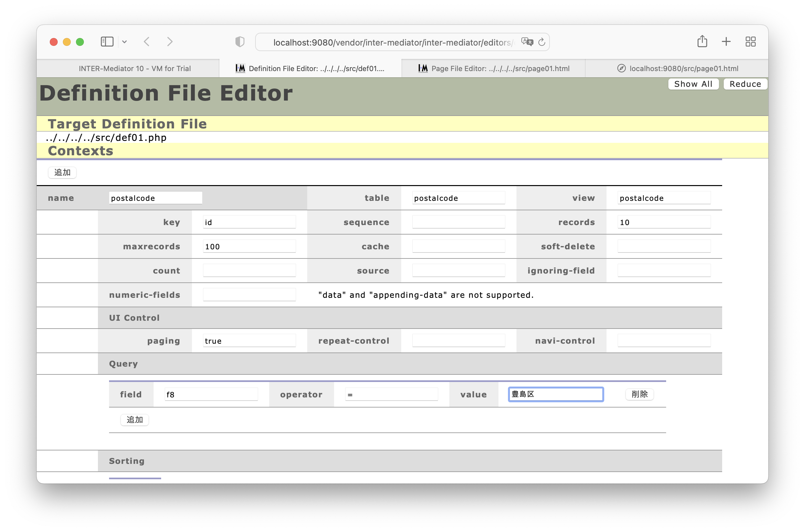Open a new tab with plus icon
Image resolution: width=805 pixels, height=532 pixels.
[x=726, y=42]
